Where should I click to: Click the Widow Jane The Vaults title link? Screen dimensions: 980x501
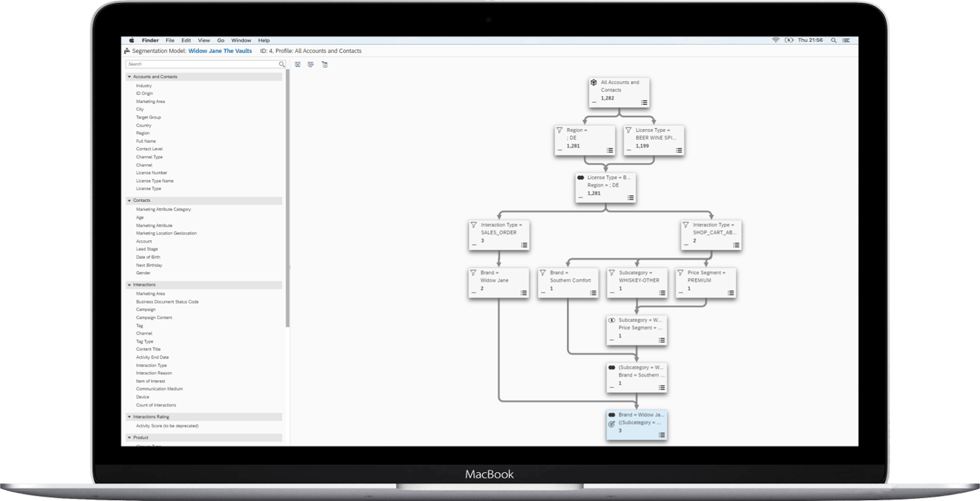pyautogui.click(x=220, y=52)
